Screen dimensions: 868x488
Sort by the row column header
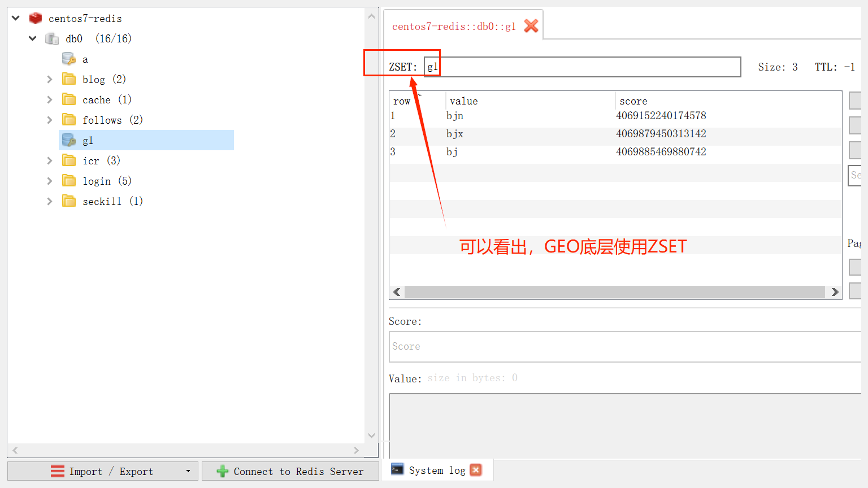pyautogui.click(x=417, y=101)
